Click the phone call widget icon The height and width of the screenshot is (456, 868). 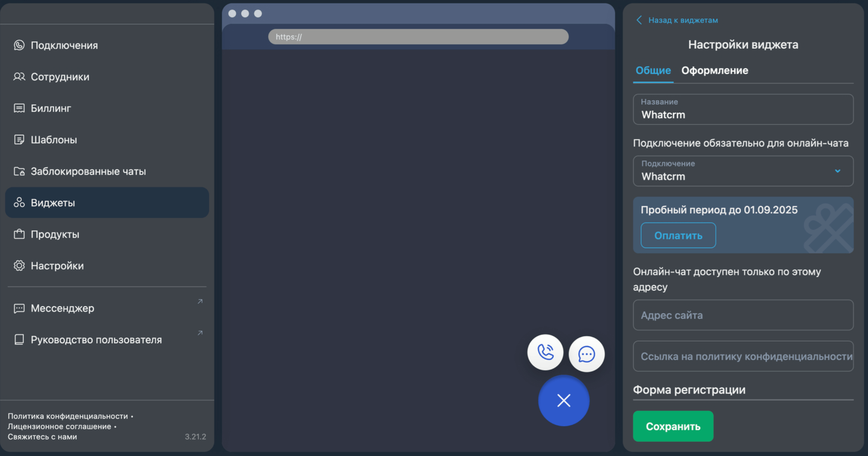[545, 353]
